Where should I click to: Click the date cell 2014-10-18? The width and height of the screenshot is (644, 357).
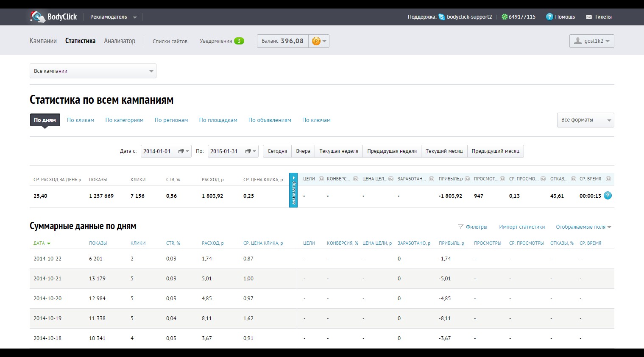pyautogui.click(x=47, y=338)
